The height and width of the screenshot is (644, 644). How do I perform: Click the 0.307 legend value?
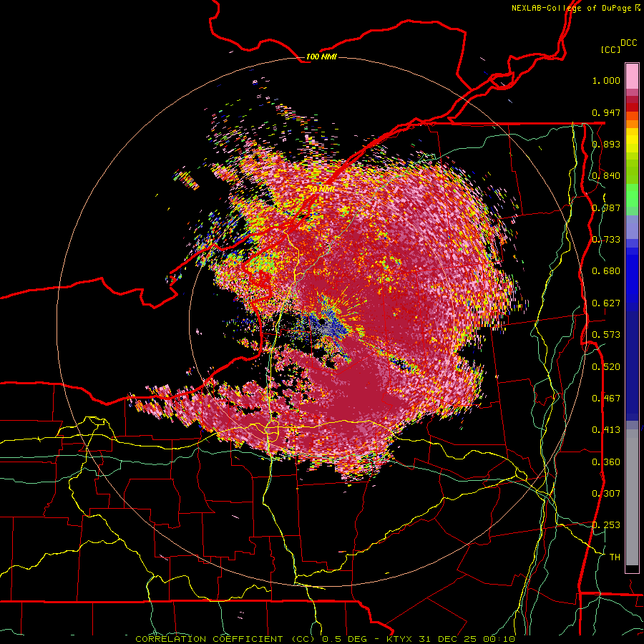coord(606,494)
